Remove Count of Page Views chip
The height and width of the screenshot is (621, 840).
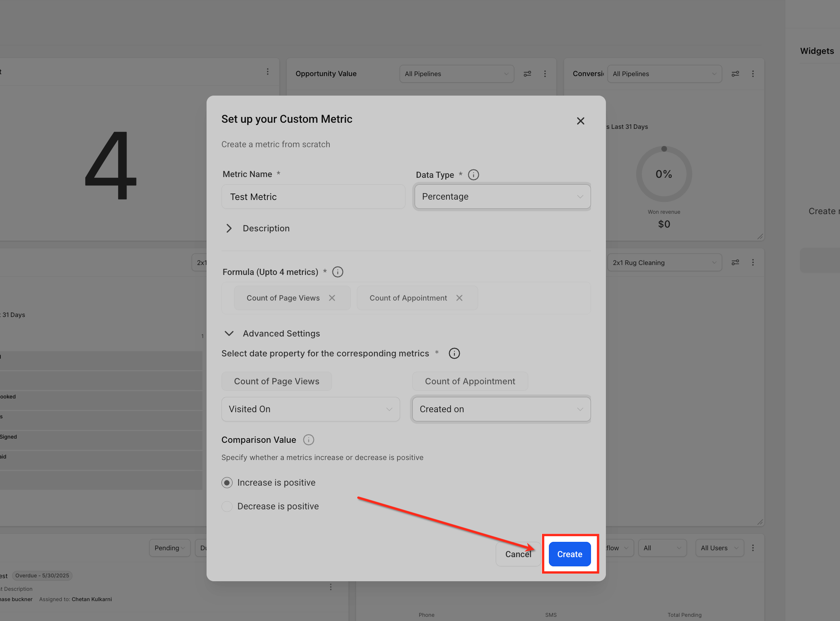click(x=332, y=298)
